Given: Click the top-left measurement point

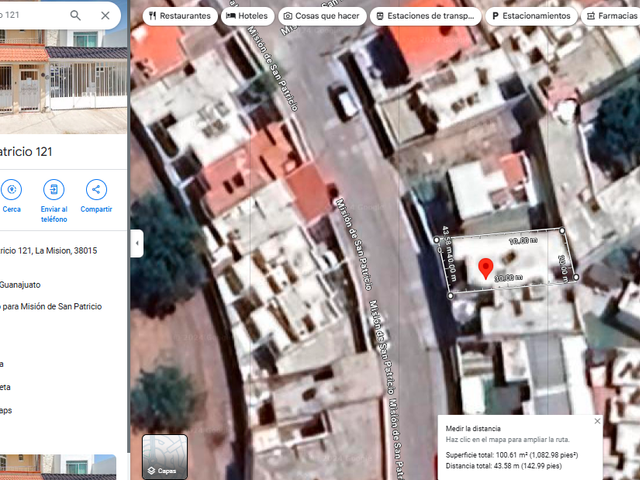Looking at the screenshot, I should (x=436, y=240).
